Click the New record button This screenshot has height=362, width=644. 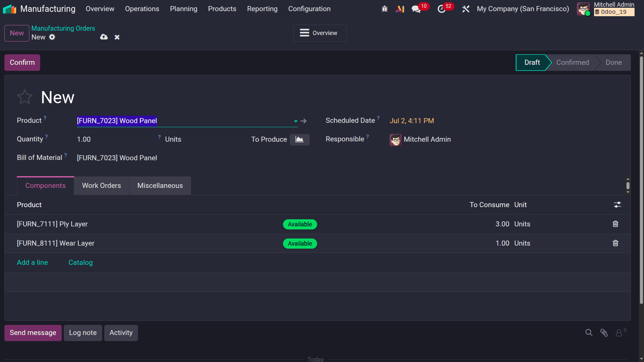(17, 33)
